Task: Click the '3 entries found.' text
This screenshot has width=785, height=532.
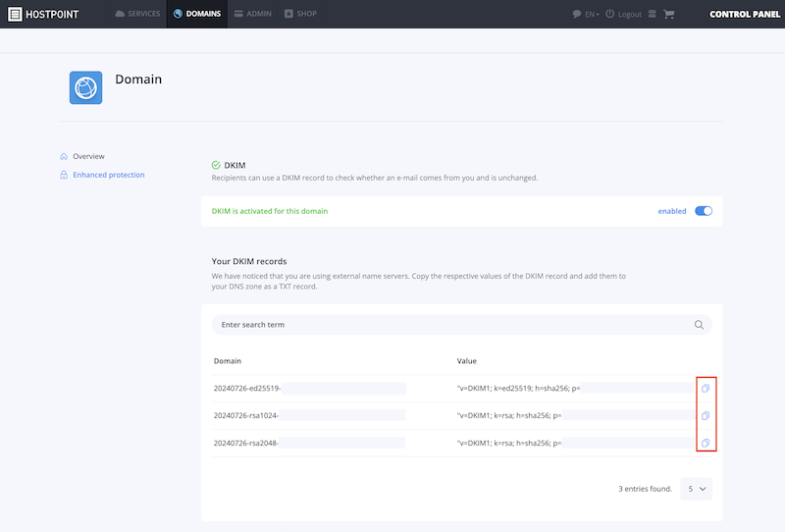Action: click(x=645, y=489)
